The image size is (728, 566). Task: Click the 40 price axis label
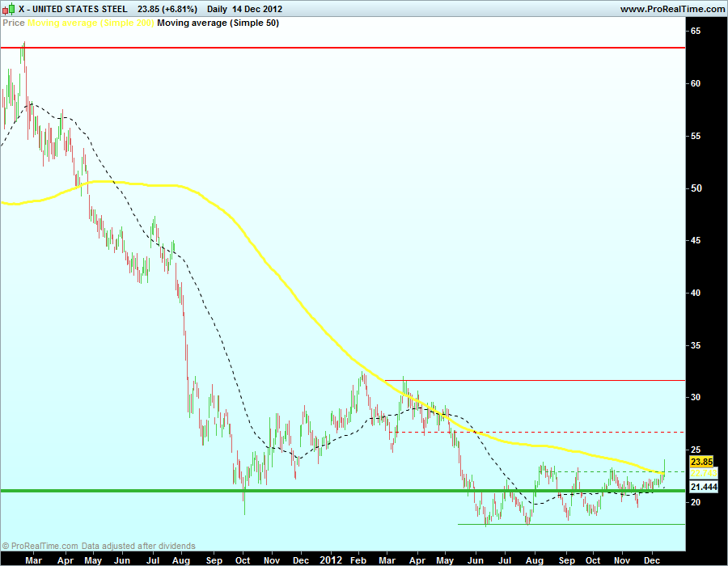point(696,293)
